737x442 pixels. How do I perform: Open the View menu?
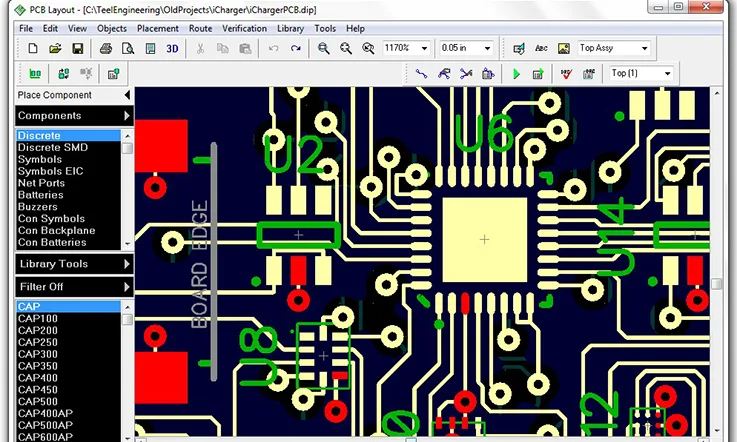click(x=77, y=28)
